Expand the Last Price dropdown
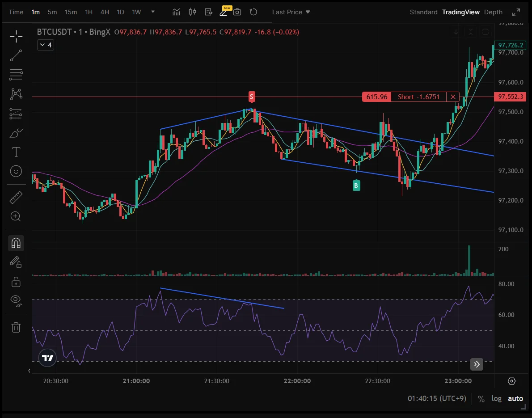Image resolution: width=532 pixels, height=418 pixels. (291, 12)
